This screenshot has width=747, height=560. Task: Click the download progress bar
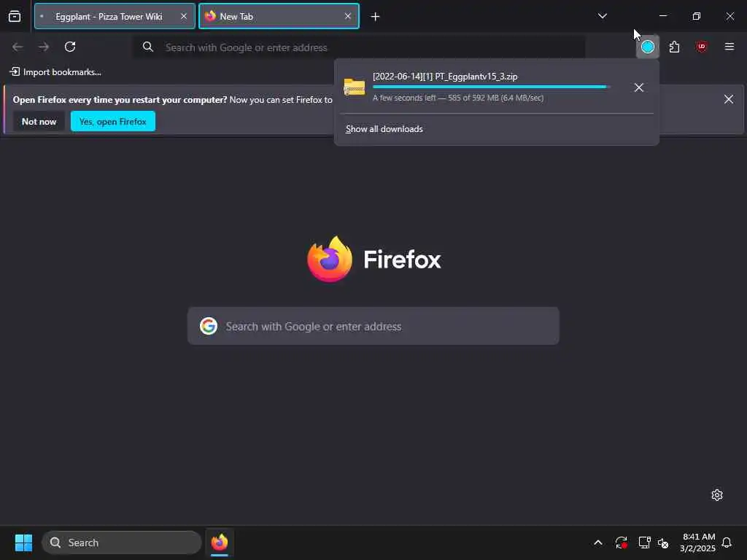click(x=492, y=87)
